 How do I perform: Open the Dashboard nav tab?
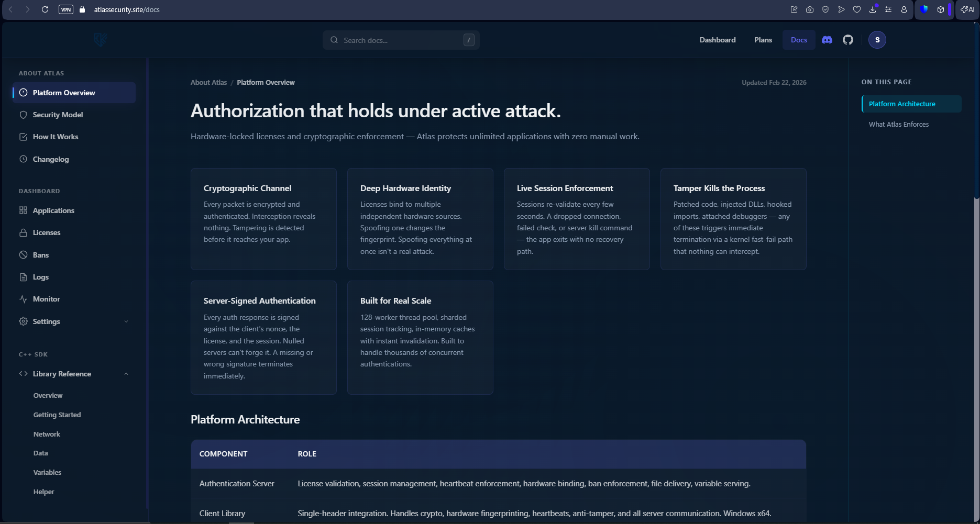point(718,40)
